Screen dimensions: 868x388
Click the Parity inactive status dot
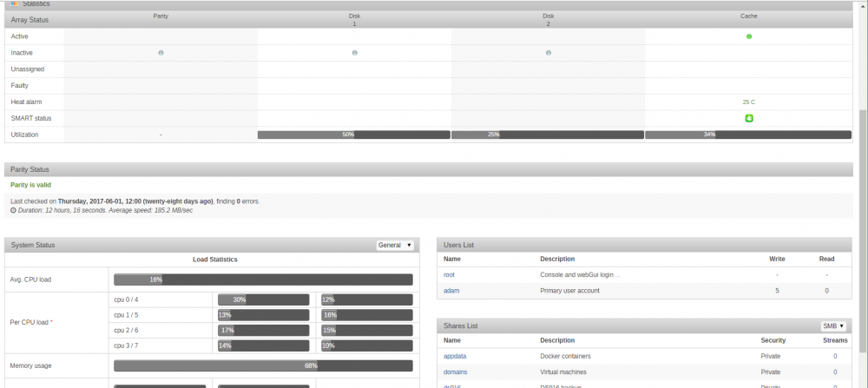[x=161, y=53]
